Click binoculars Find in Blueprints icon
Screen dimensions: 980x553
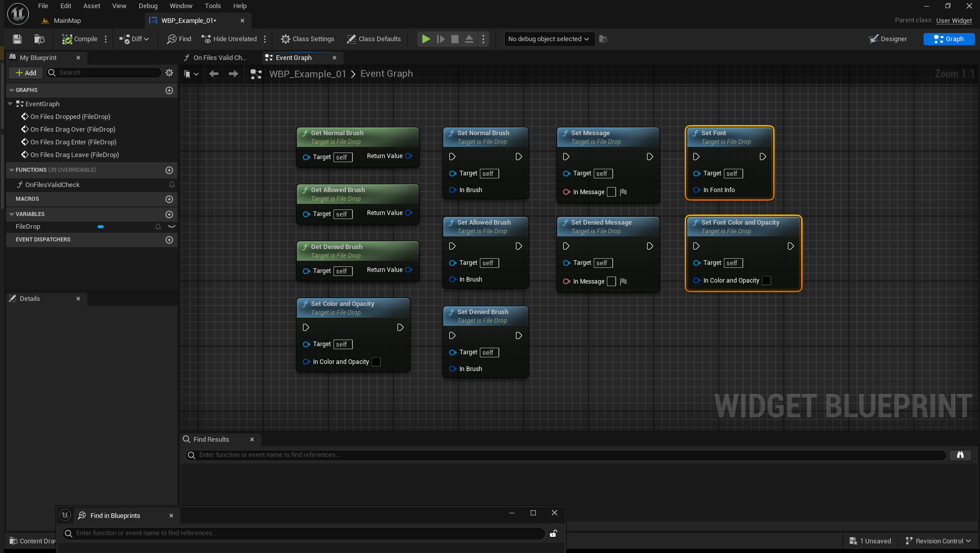pyautogui.click(x=960, y=455)
